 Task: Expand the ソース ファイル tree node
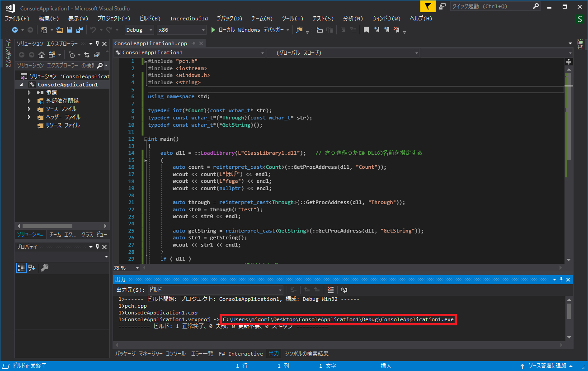(29, 108)
